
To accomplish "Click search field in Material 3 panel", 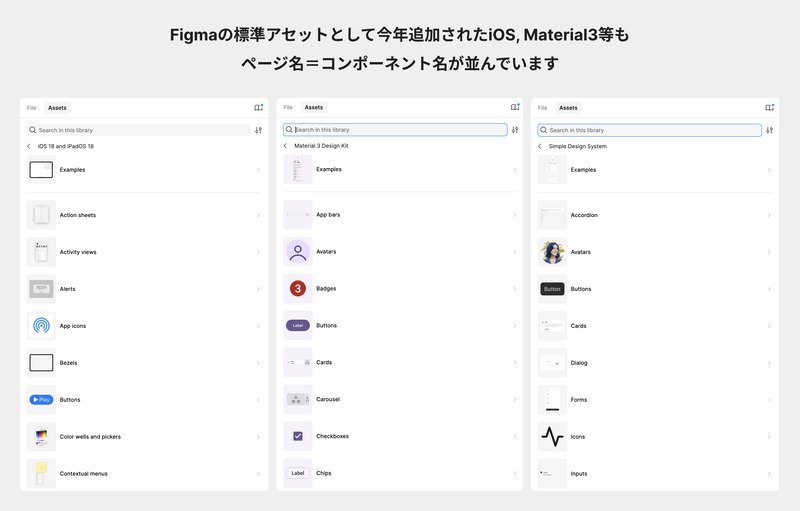I will pos(395,130).
